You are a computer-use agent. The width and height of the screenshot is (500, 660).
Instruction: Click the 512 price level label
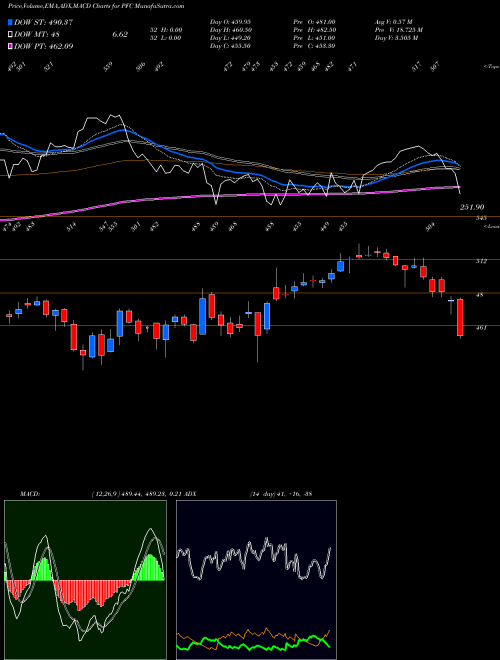481,261
